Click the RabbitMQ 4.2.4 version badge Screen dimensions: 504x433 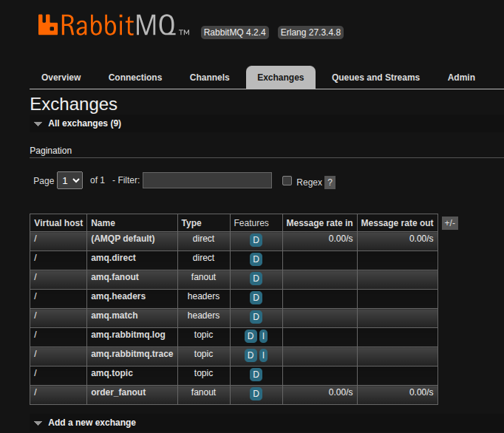[235, 33]
